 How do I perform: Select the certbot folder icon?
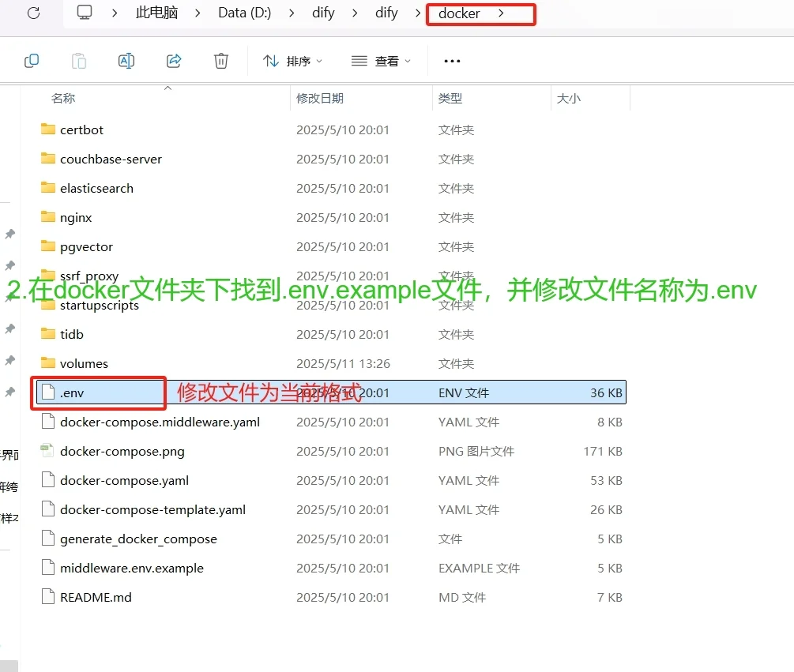click(48, 129)
